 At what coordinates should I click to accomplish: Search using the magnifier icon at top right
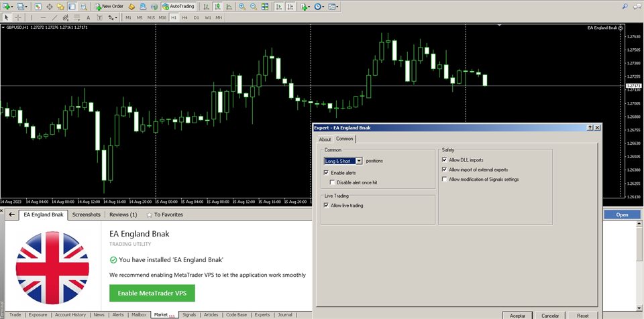click(625, 6)
